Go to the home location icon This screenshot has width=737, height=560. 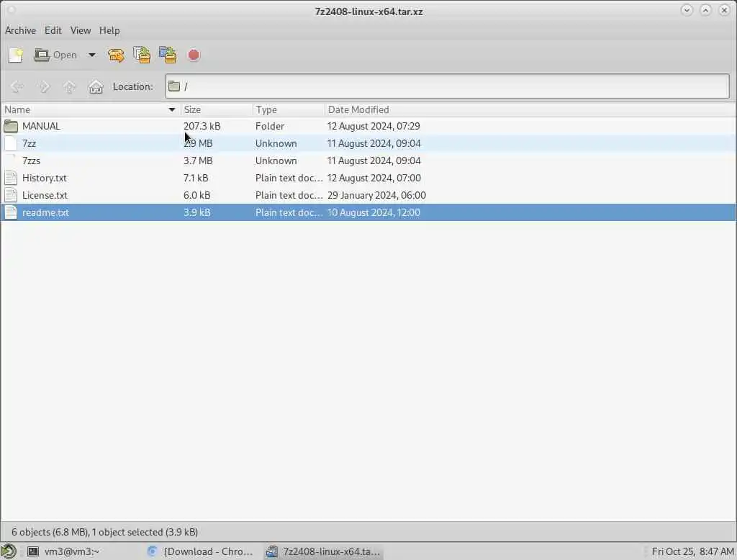[x=96, y=86]
